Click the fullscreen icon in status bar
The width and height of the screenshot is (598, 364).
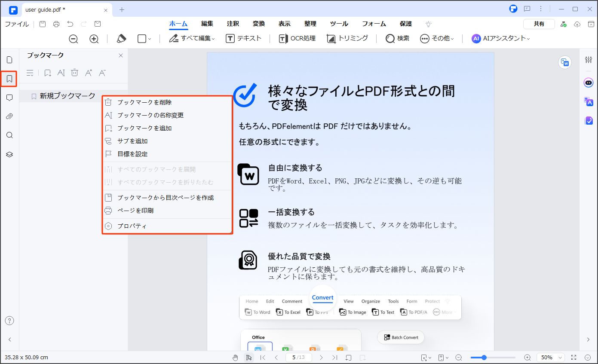(x=573, y=358)
